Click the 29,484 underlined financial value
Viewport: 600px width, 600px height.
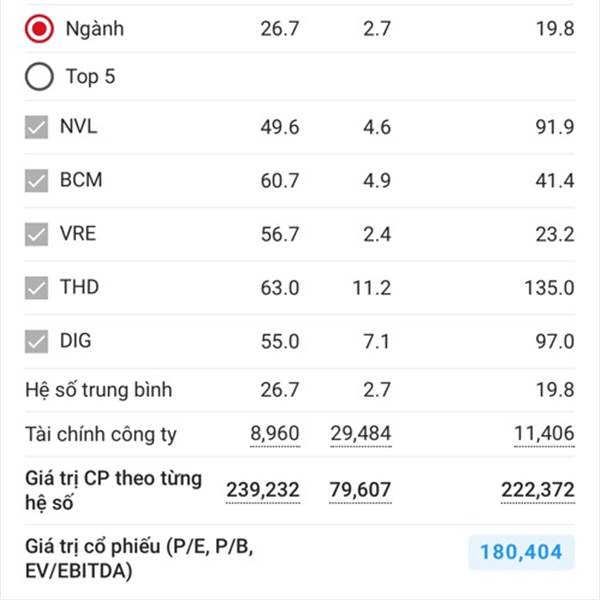[x=361, y=434]
